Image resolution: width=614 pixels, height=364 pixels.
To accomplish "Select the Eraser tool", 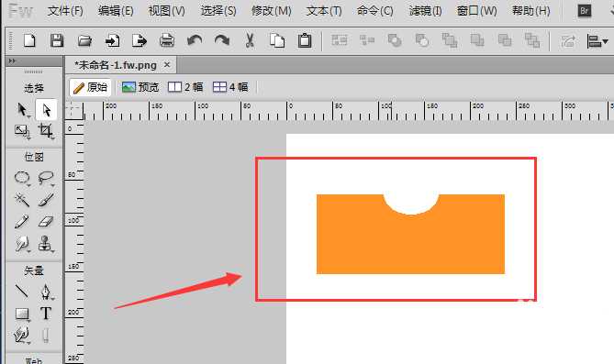I will [x=45, y=222].
